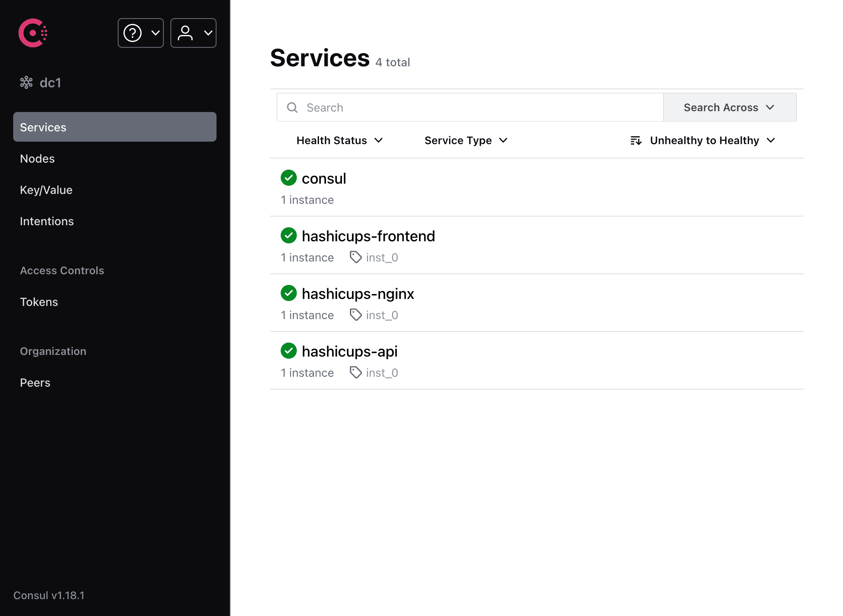Open the Intentions sidebar item
The width and height of the screenshot is (843, 616).
pos(47,221)
